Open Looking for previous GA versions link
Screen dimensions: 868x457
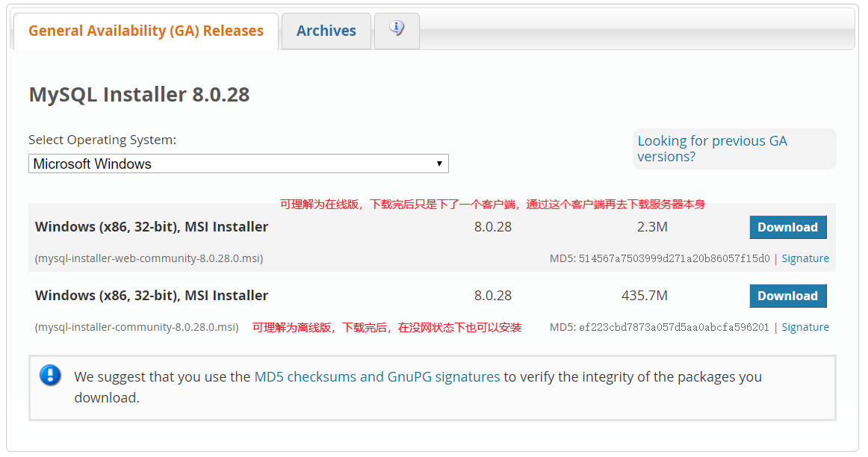click(x=712, y=149)
